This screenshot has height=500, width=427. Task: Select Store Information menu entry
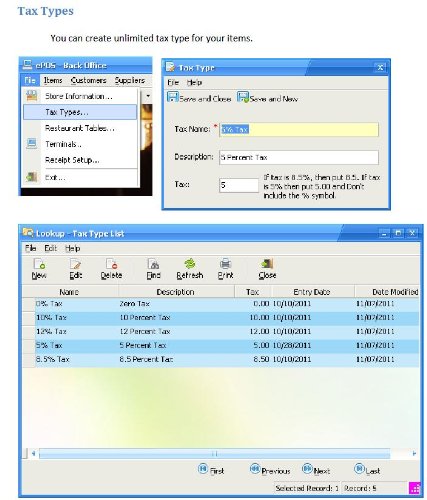point(80,96)
